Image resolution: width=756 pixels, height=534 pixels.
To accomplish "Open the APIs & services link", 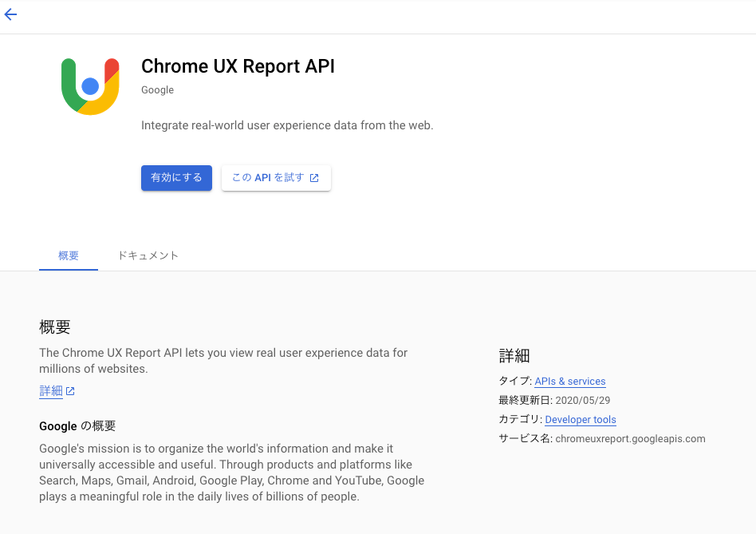I will pos(570,381).
